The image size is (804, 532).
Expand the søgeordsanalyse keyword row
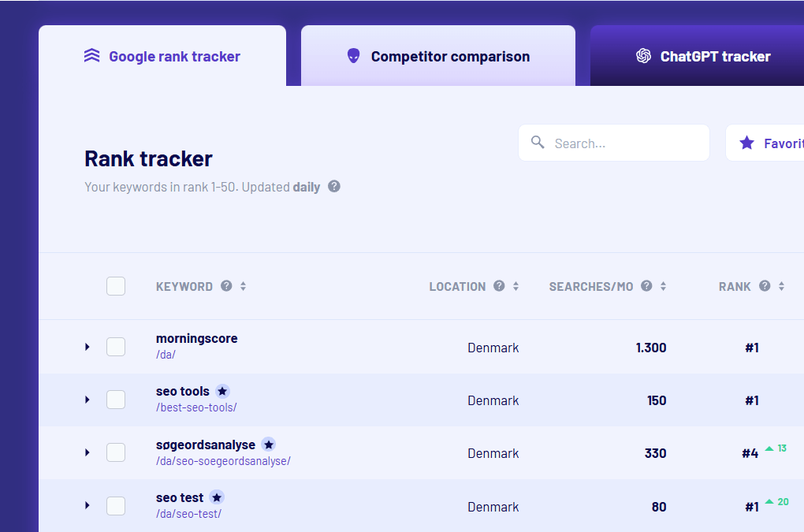point(87,452)
